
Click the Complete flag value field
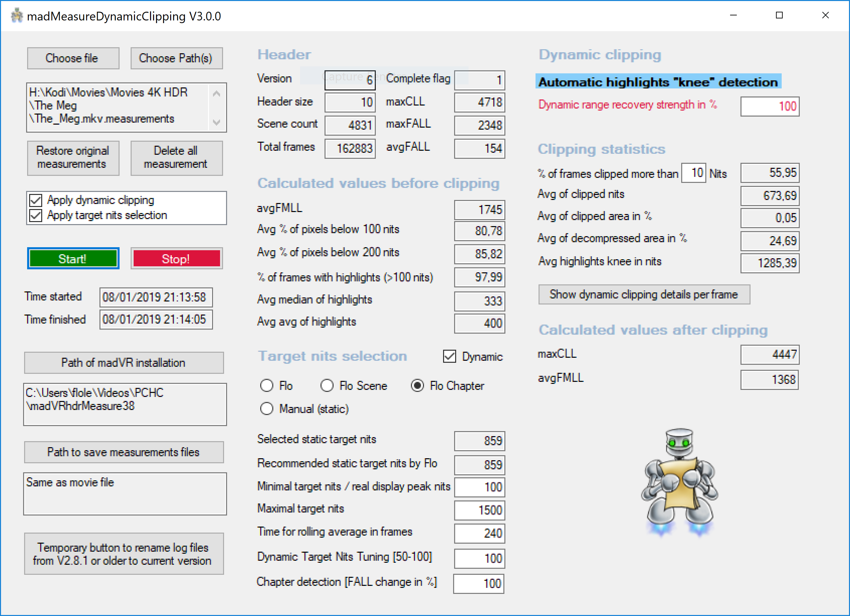click(479, 80)
